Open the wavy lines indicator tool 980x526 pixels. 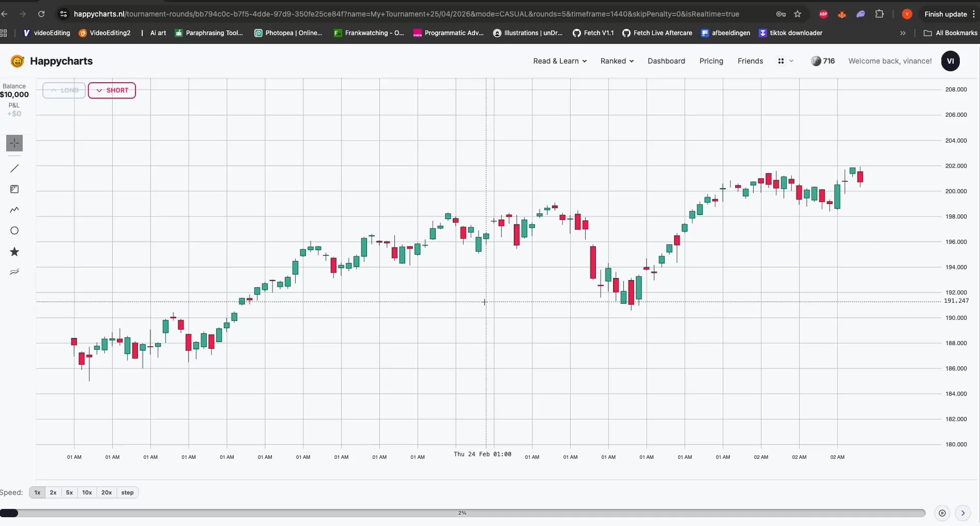click(14, 272)
